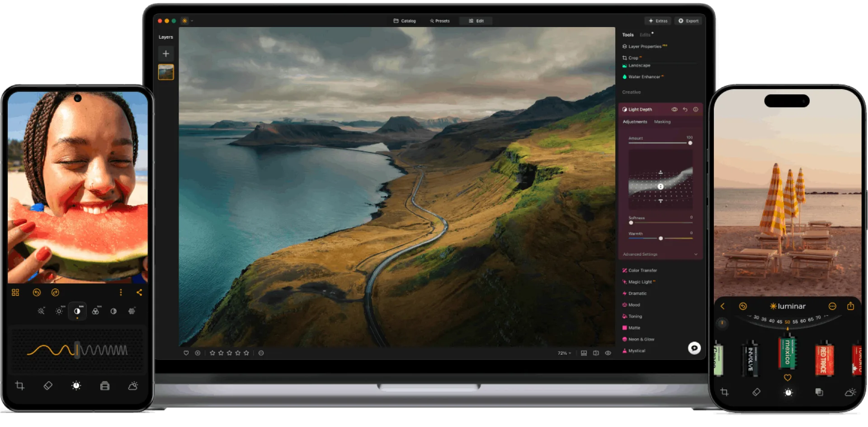Image resolution: width=868 pixels, height=427 pixels.
Task: Open the Luminar logo menu dropdown arrow
Action: click(192, 21)
